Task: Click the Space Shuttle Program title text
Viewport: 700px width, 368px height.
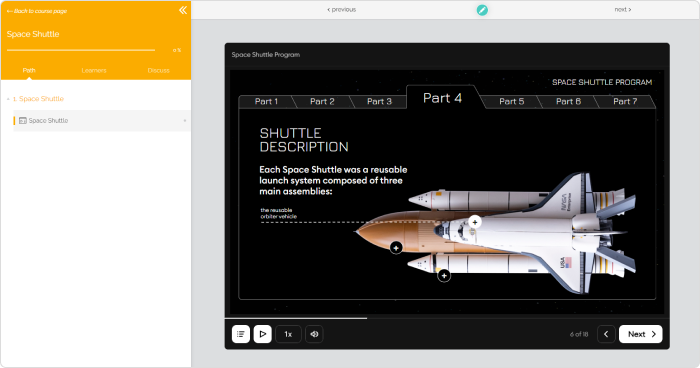Action: [266, 54]
